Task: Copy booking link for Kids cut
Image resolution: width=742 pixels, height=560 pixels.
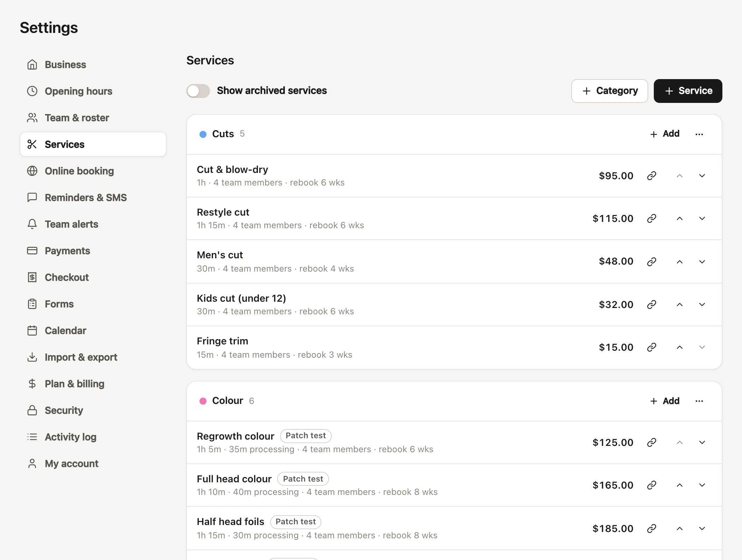Action: (651, 304)
